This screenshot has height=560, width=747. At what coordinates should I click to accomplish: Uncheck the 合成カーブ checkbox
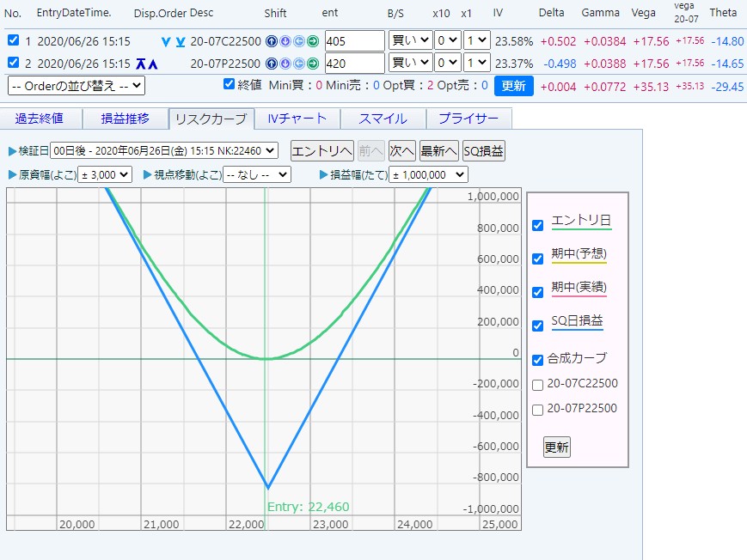537,360
